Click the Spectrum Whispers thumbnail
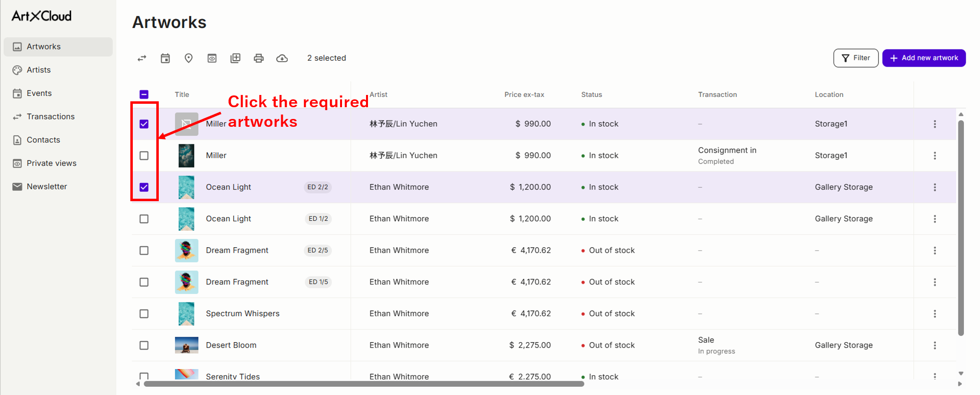This screenshot has height=395, width=980. tap(186, 314)
